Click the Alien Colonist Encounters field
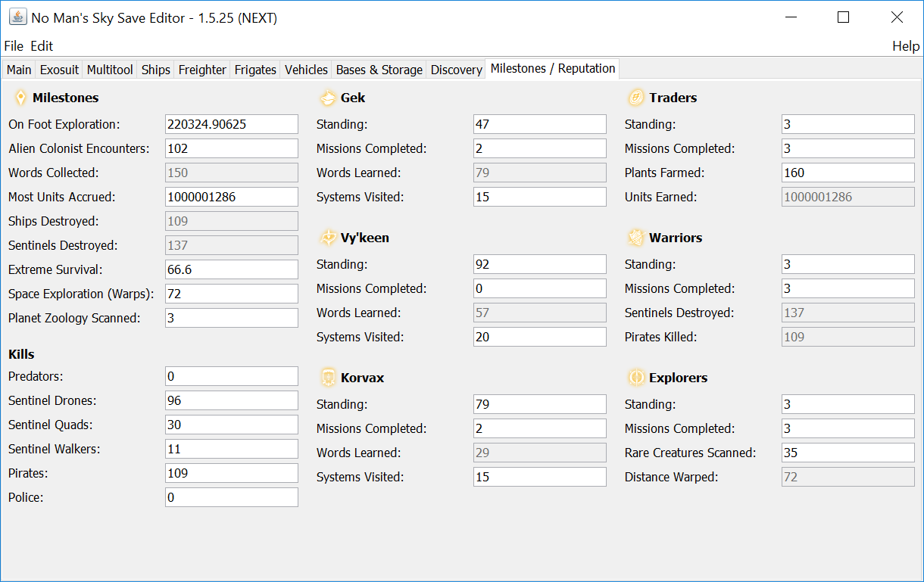 click(232, 148)
